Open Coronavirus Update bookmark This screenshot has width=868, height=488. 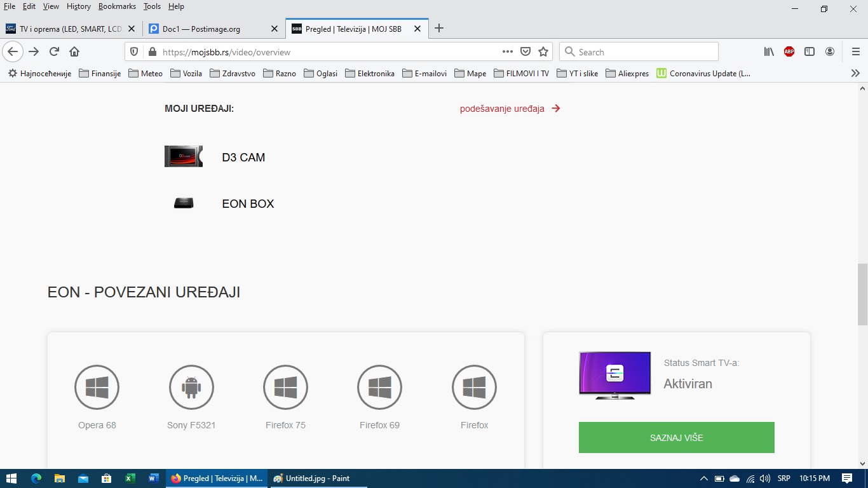click(x=703, y=73)
